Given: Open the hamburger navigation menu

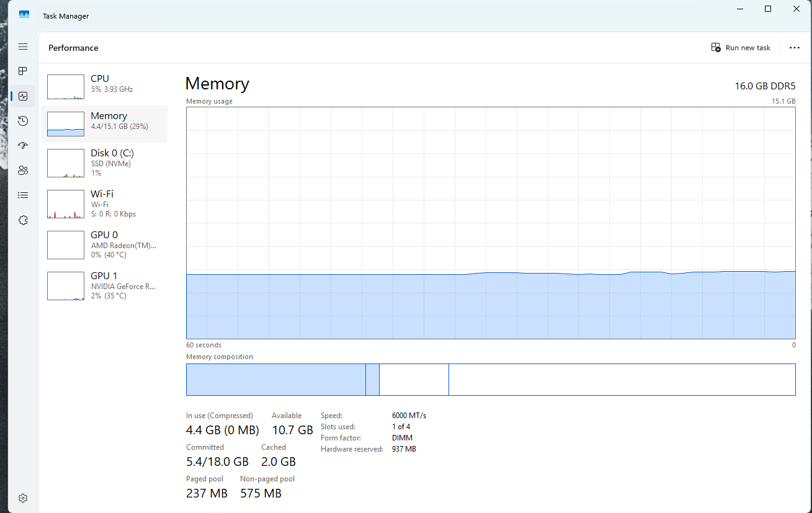Looking at the screenshot, I should tap(23, 47).
